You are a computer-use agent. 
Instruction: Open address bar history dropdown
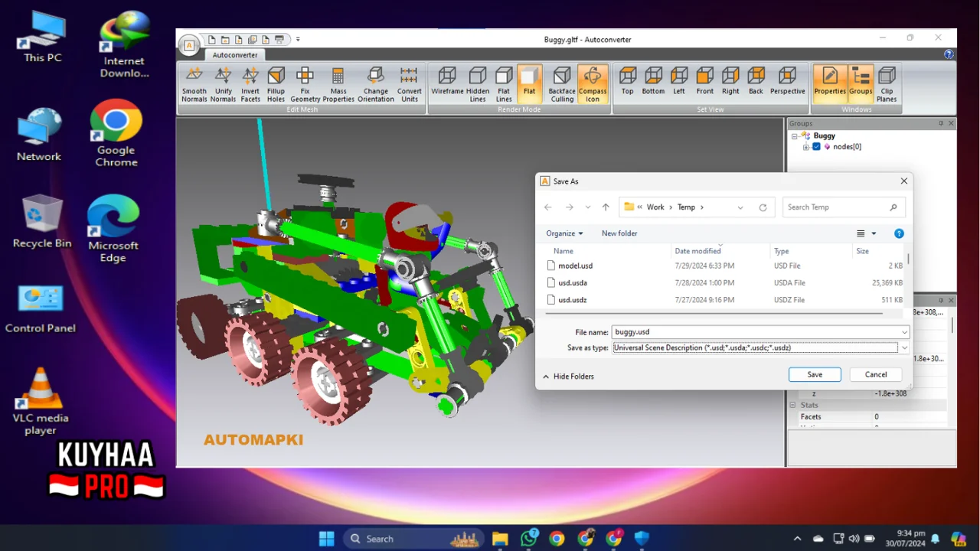(740, 207)
